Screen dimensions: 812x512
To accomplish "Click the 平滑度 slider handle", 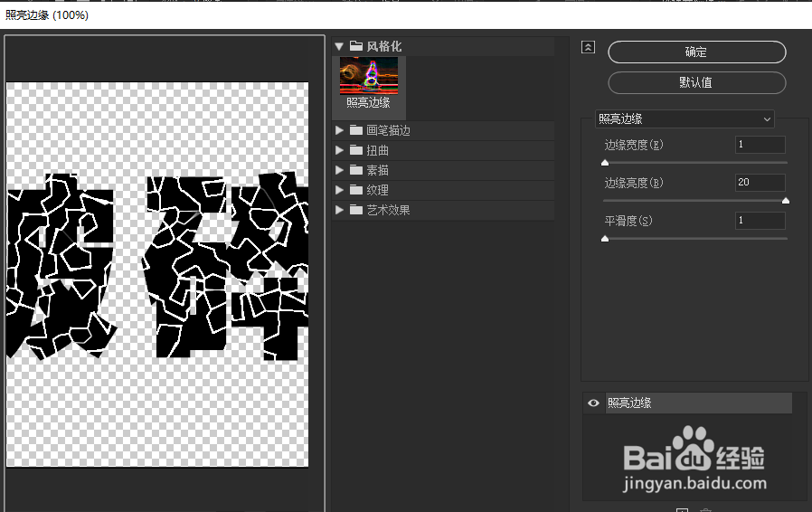I will (605, 239).
